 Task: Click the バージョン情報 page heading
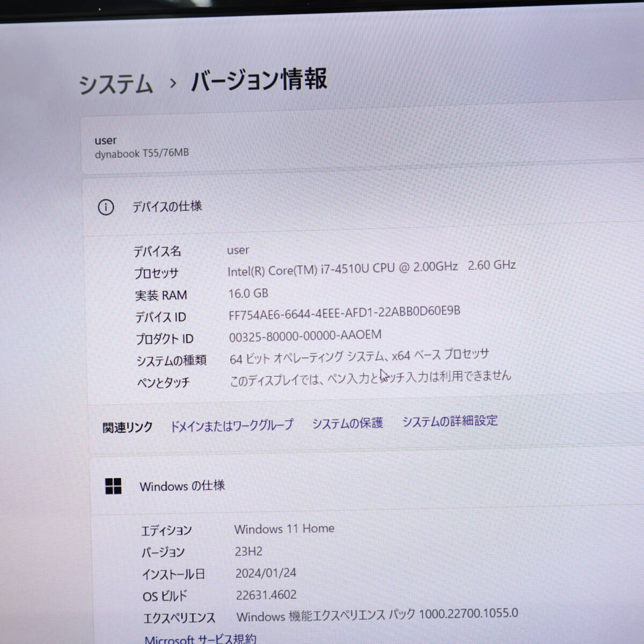(x=259, y=80)
